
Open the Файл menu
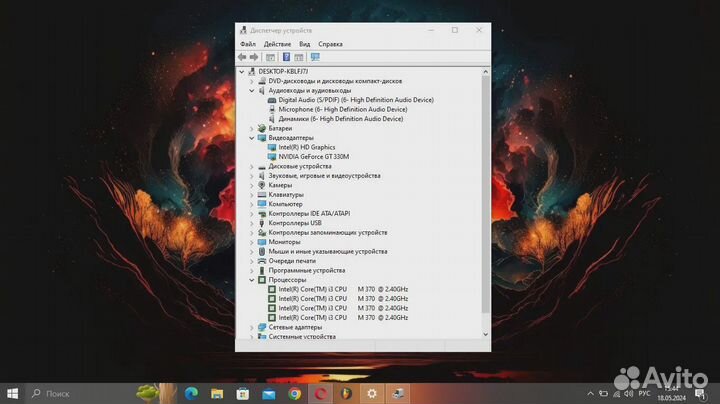[x=248, y=44]
